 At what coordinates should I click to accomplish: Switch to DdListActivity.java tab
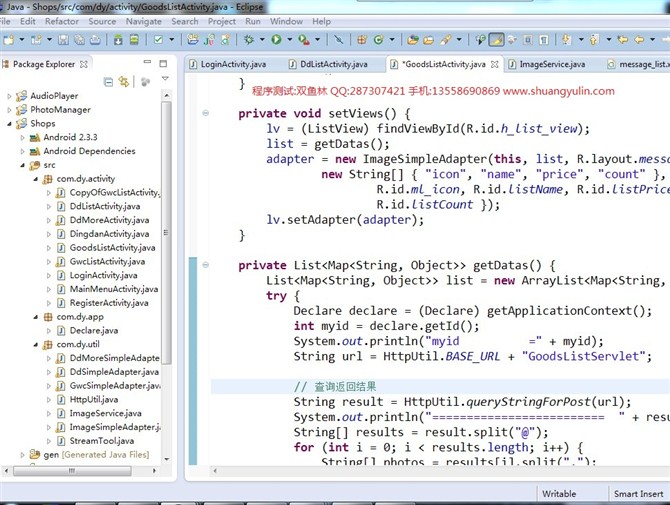click(333, 64)
